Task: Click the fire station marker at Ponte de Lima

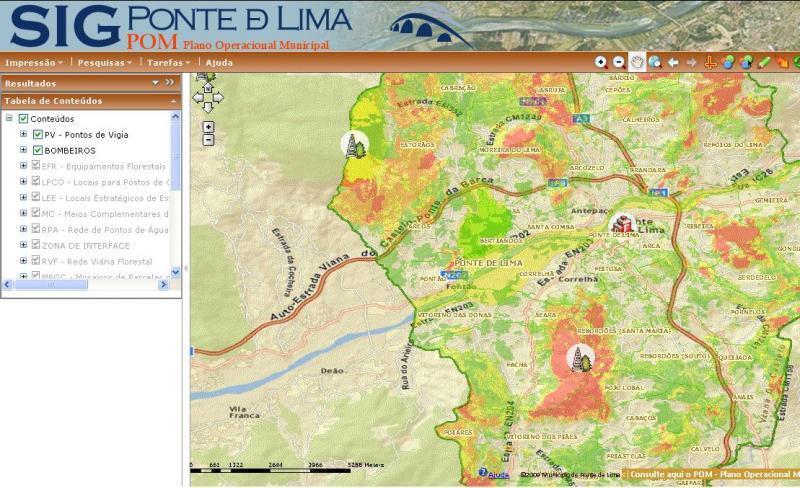Action: (623, 224)
